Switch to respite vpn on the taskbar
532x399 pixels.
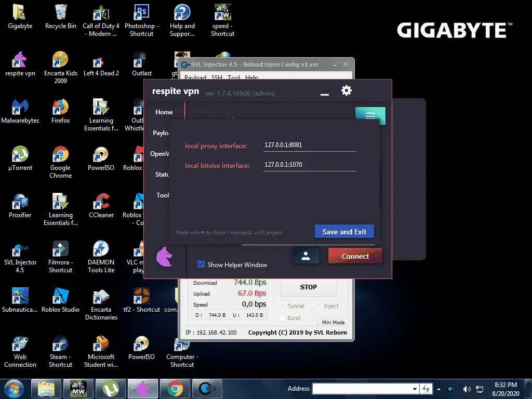click(143, 389)
